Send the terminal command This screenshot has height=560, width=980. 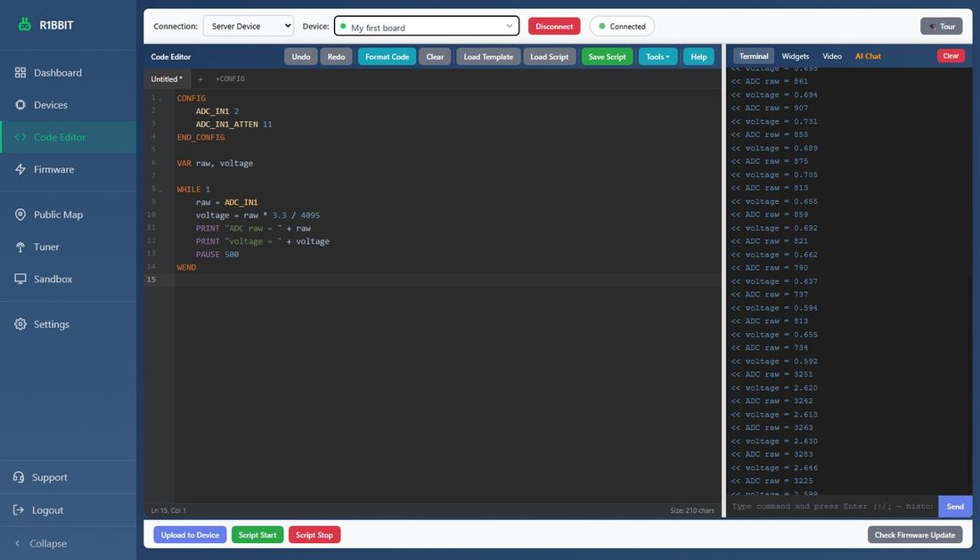[955, 507]
